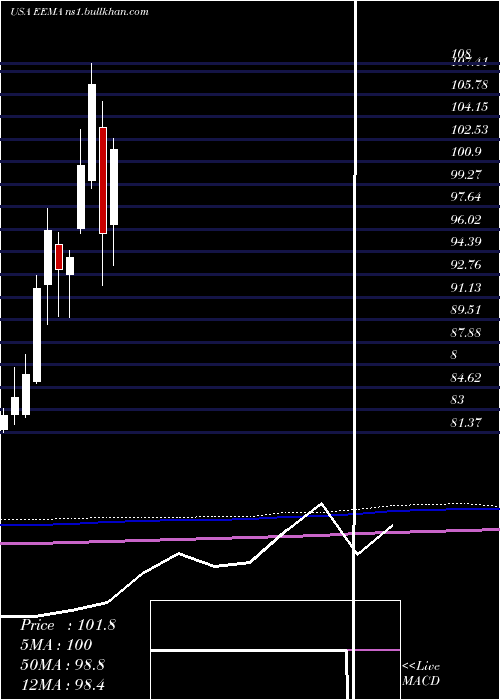
Task: Click the <<Live MACD label
Action: pyautogui.click(x=421, y=674)
